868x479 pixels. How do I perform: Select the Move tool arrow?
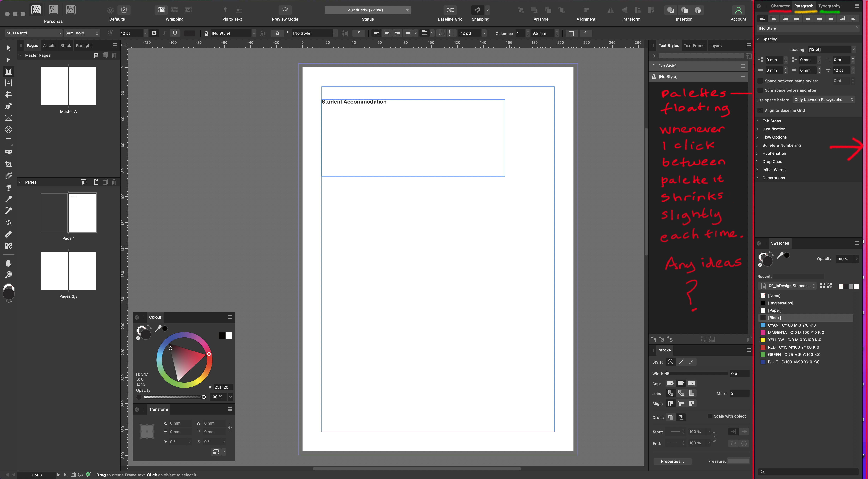coord(8,48)
